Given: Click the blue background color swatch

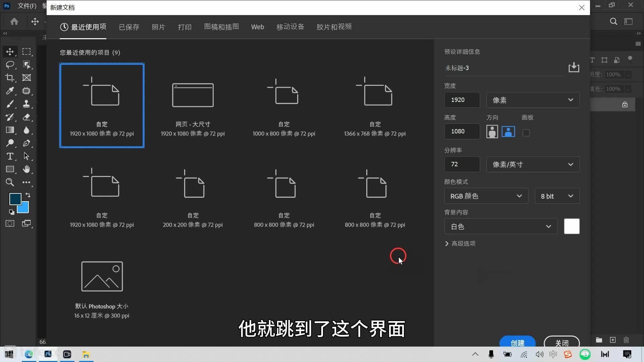Looking at the screenshot, I should [x=25, y=208].
